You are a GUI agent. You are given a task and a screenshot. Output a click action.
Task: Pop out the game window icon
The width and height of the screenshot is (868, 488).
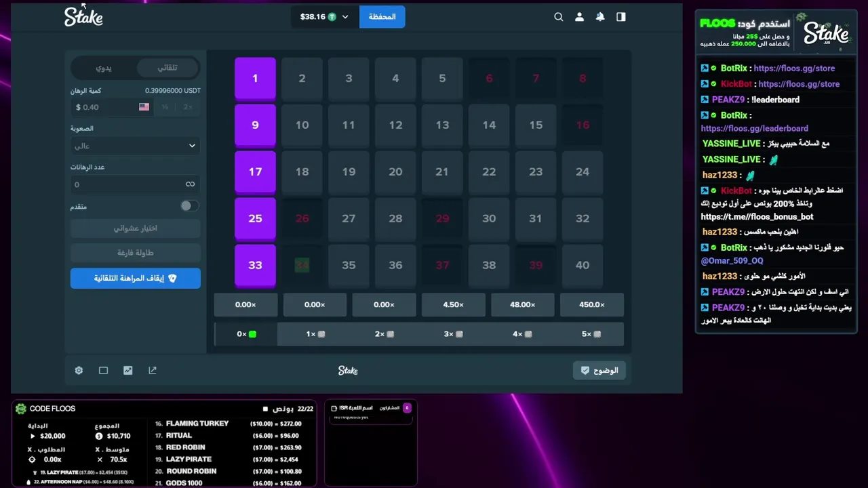153,370
